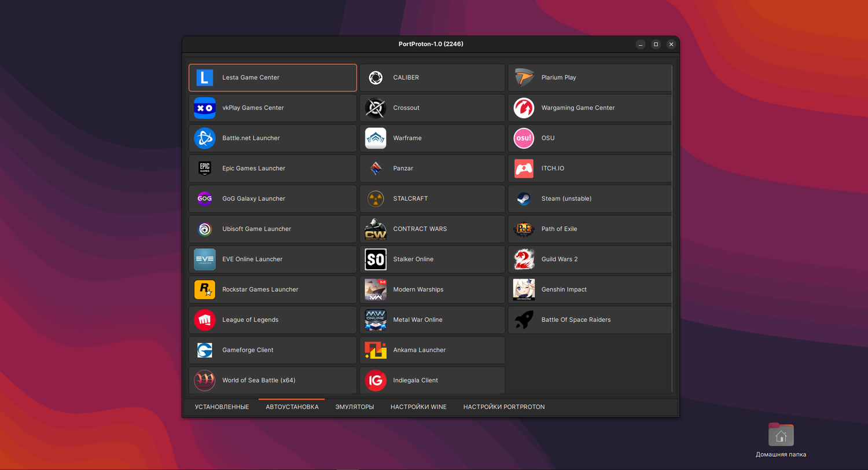Open the АВТОУСТАНОВКА tab
The image size is (868, 470).
[x=292, y=407]
